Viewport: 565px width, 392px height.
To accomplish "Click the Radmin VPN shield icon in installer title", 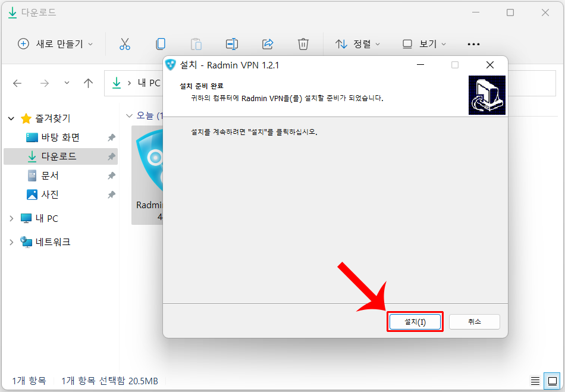I will point(170,65).
